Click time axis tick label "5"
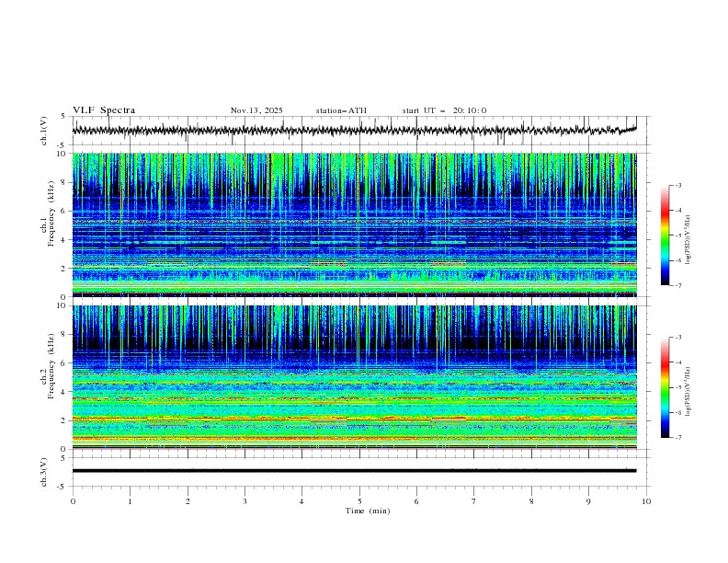The height and width of the screenshot is (563, 728). [x=359, y=501]
